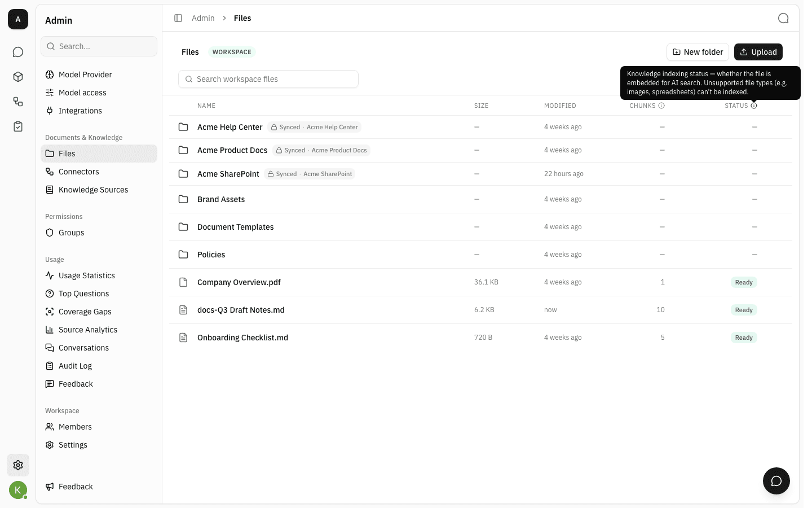Open Knowledge Sources page
812x508 pixels.
pos(99,190)
